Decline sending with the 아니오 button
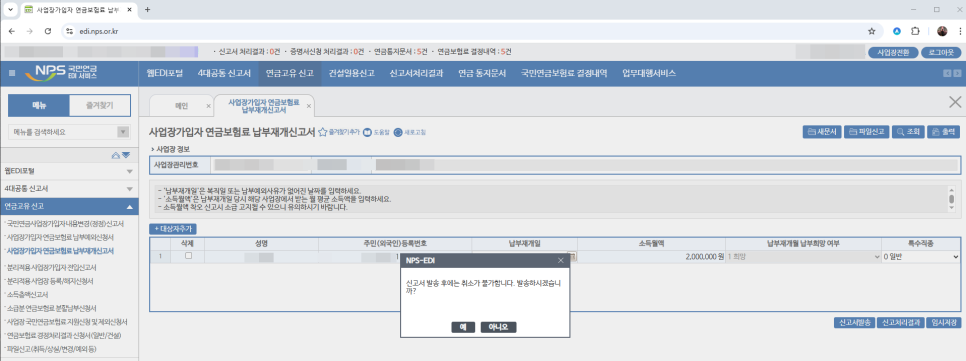The image size is (966, 361). 498,327
